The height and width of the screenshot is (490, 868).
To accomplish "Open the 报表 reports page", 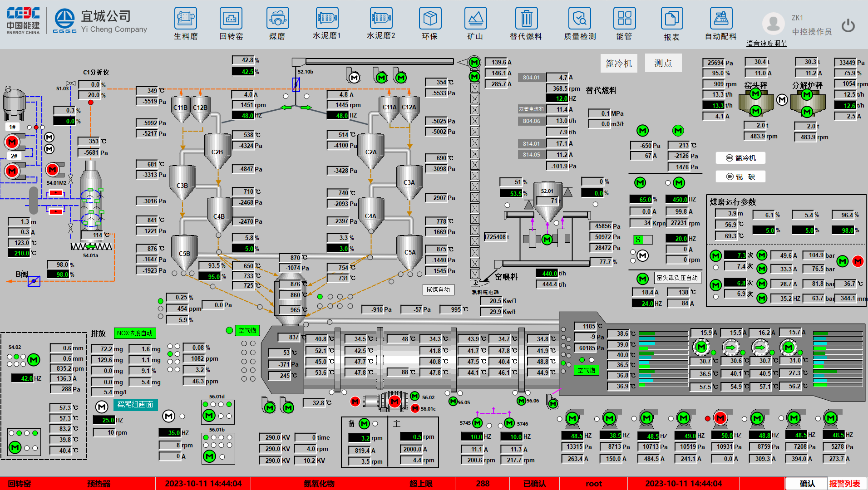I will [672, 24].
